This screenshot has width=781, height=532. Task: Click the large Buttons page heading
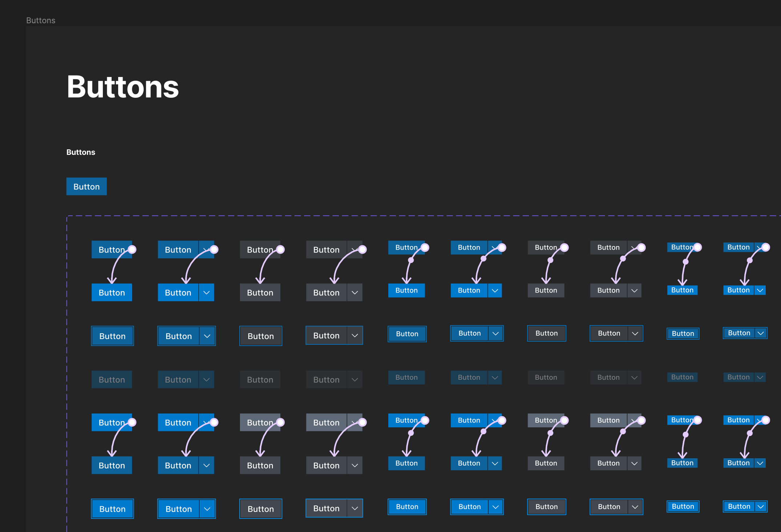(123, 87)
